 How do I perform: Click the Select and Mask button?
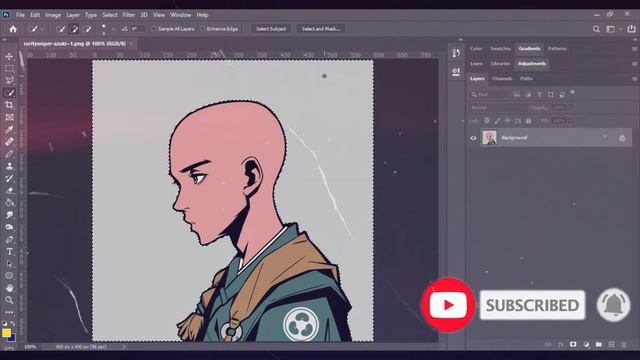click(x=321, y=29)
